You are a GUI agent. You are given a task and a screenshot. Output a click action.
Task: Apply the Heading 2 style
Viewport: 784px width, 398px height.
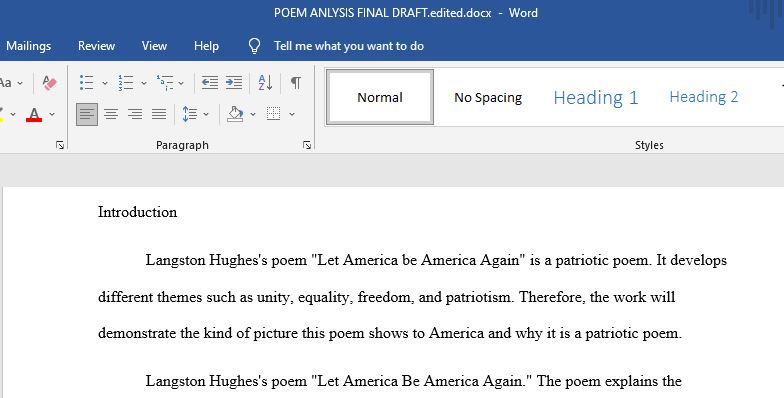coord(704,96)
